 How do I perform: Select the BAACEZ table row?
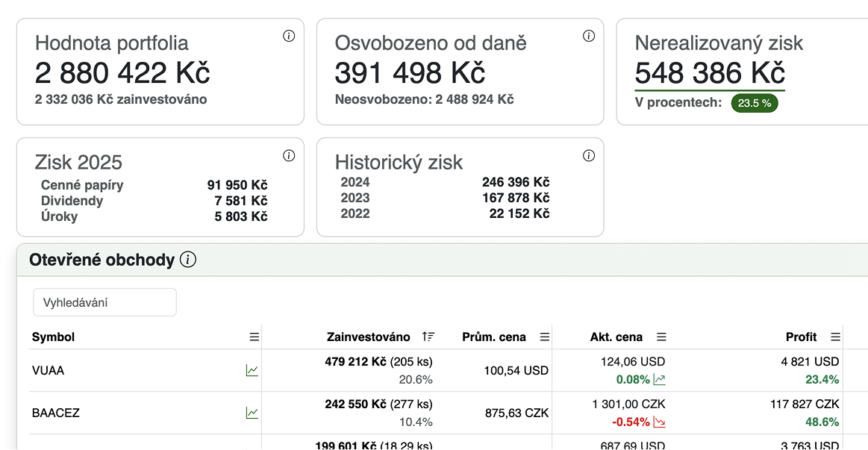(448, 413)
